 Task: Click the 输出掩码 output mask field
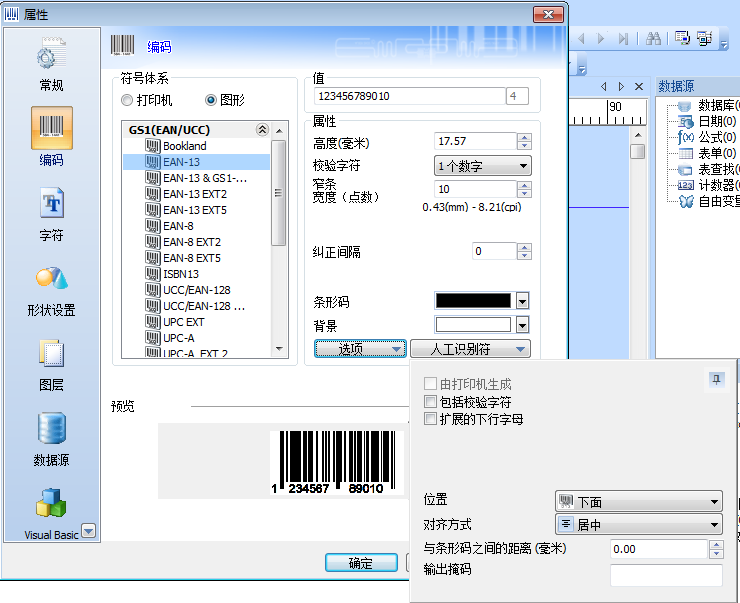666,575
